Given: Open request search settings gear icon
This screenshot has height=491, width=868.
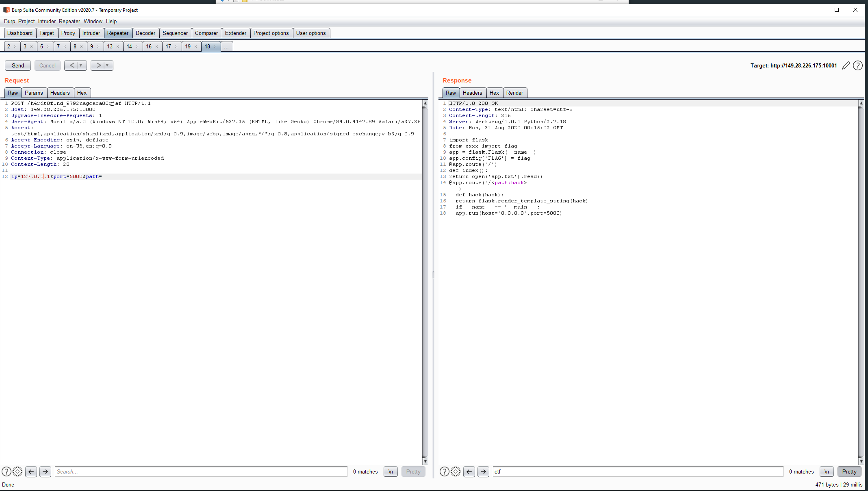Looking at the screenshot, I should [17, 471].
